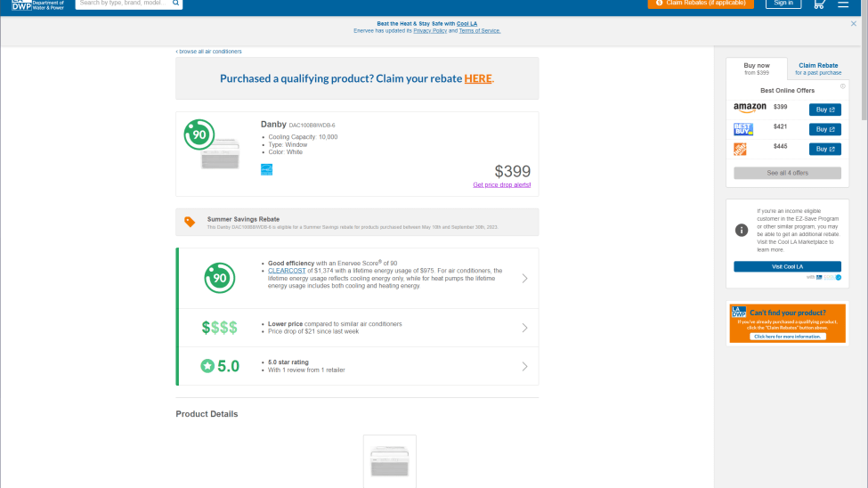Click the Danby product thumbnail under Product Details
Image resolution: width=868 pixels, height=488 pixels.
tap(389, 462)
